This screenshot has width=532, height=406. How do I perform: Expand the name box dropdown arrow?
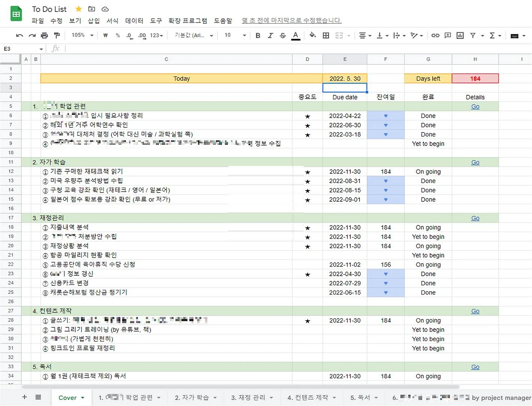pos(41,49)
